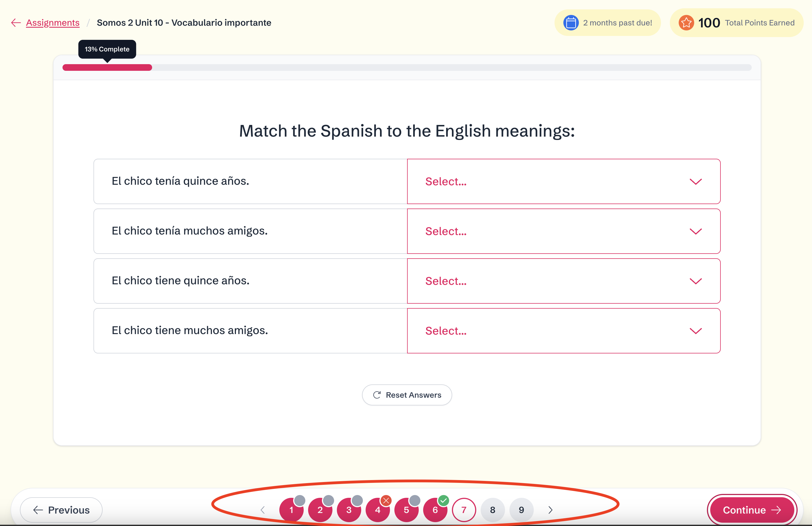Click the '13% Complete' tooltip label
812x526 pixels.
point(107,49)
